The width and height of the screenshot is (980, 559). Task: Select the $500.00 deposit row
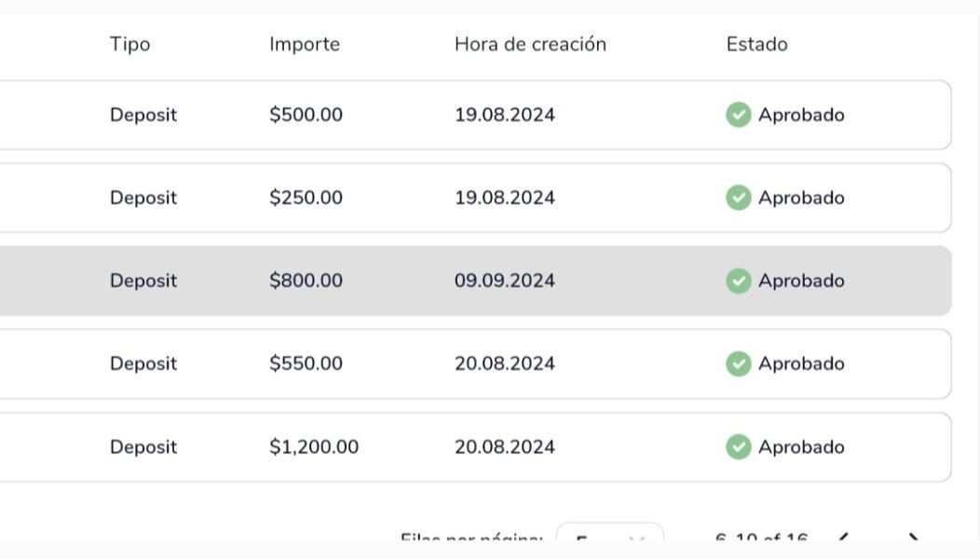pyautogui.click(x=475, y=115)
